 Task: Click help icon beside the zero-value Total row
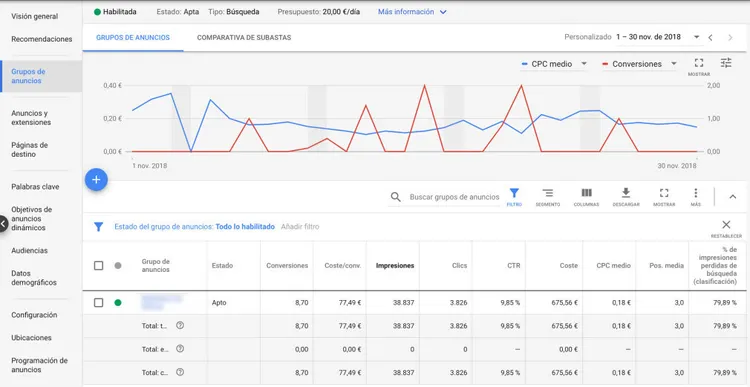(x=180, y=349)
